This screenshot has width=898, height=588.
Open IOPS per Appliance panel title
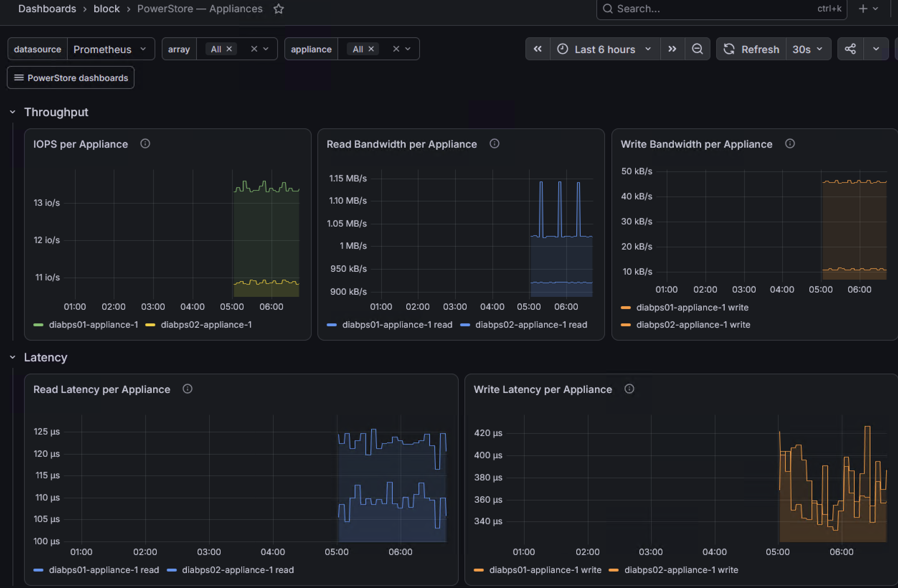80,144
